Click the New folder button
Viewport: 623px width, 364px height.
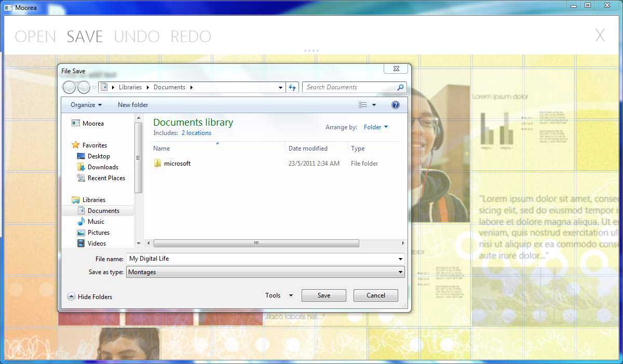pyautogui.click(x=133, y=105)
